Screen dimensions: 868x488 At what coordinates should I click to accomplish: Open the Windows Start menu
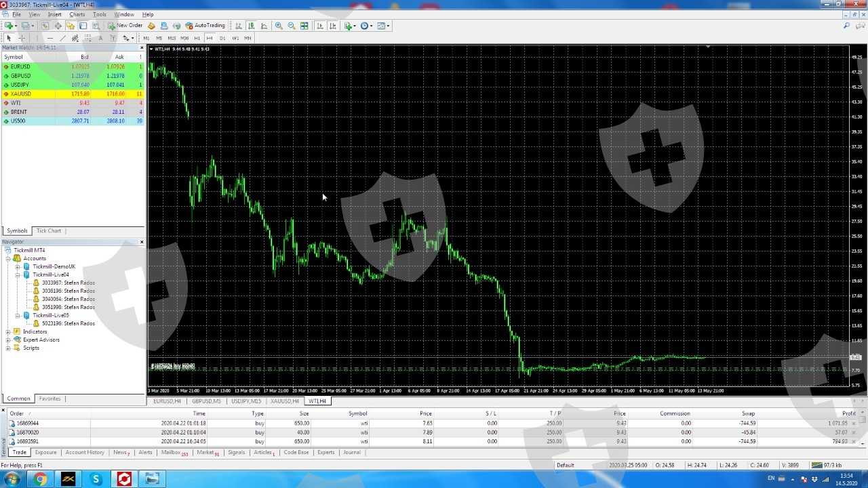point(12,479)
